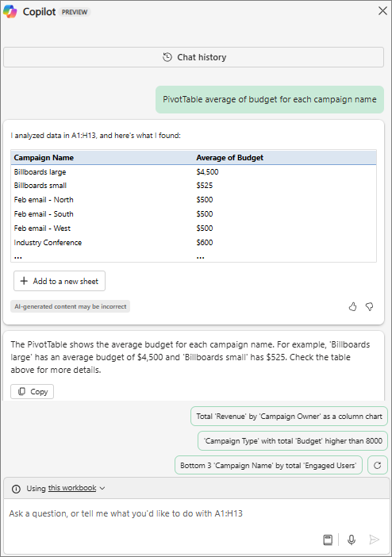Click the Average of Budget column header
This screenshot has height=557, width=392.
point(229,158)
